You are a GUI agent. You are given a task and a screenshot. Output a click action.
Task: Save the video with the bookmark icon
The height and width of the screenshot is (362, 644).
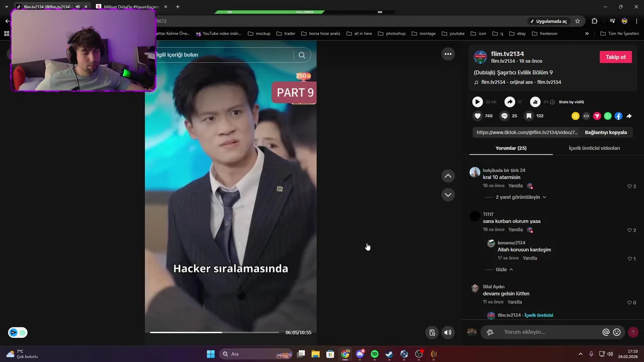pos(529,116)
